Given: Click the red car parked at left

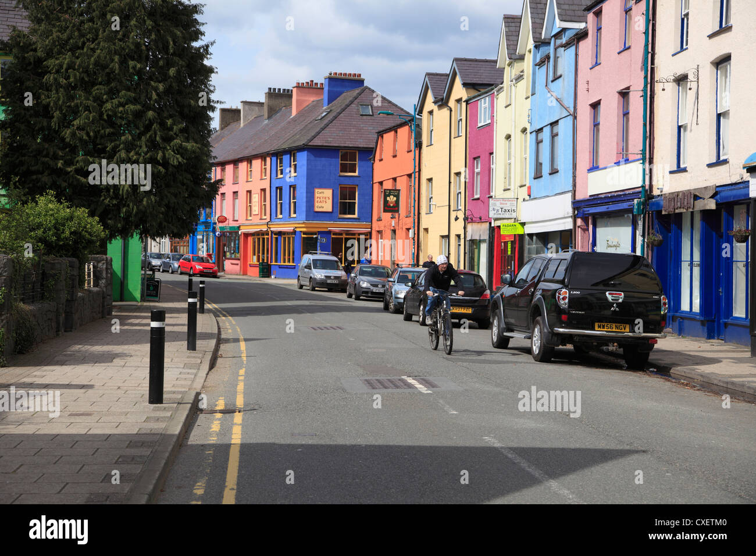Looking at the screenshot, I should tap(198, 265).
